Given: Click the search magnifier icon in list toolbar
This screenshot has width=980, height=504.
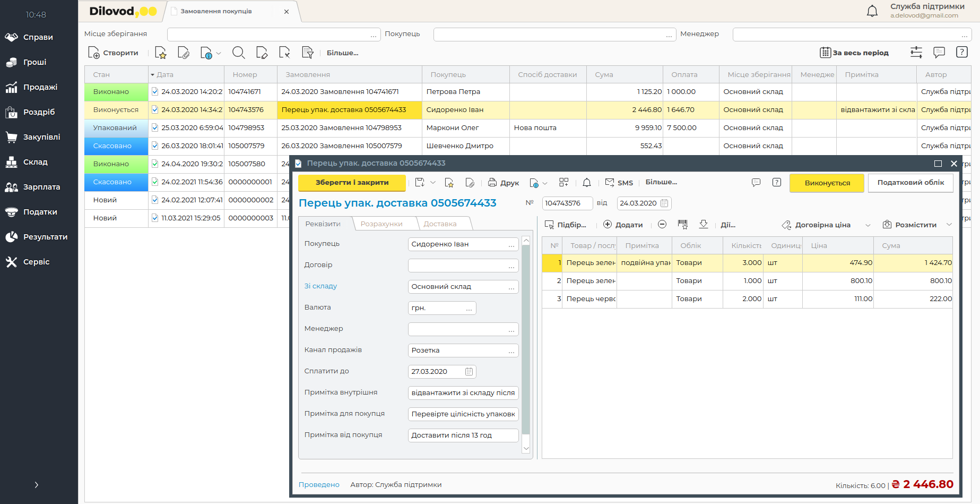Looking at the screenshot, I should click(x=238, y=53).
